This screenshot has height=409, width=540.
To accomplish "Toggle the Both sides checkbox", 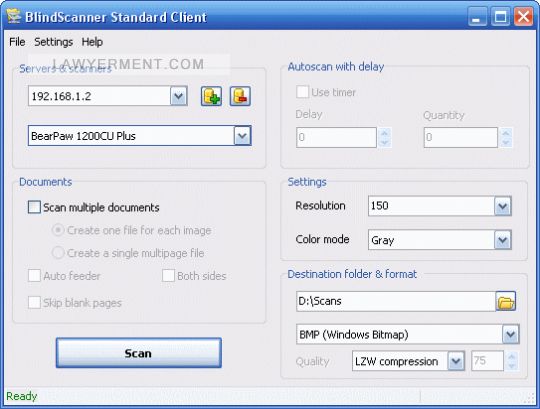I will point(168,276).
